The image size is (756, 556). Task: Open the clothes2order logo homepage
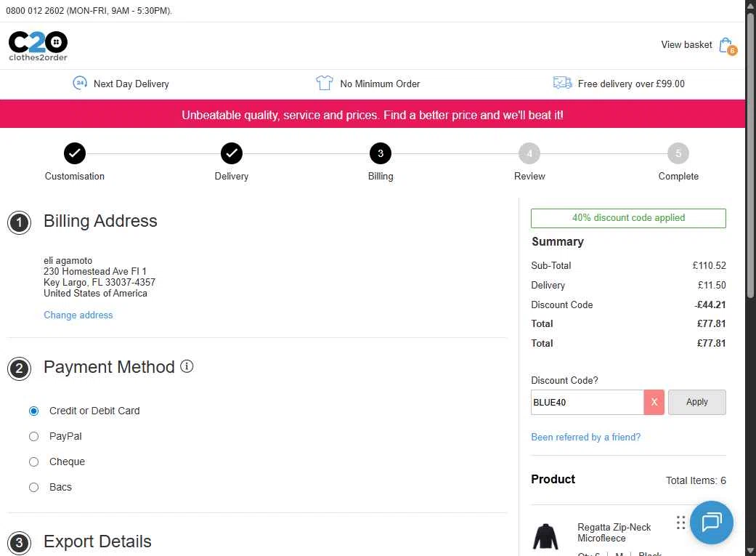point(38,47)
